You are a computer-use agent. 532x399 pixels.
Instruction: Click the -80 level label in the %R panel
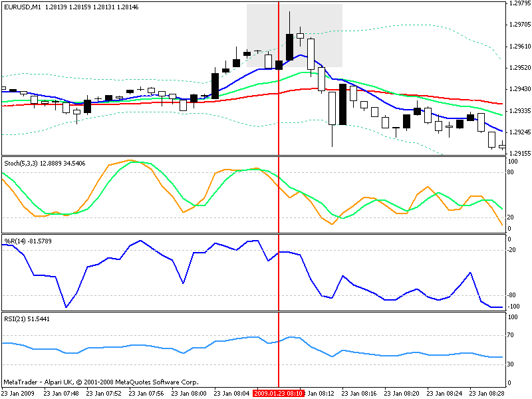[x=513, y=295]
